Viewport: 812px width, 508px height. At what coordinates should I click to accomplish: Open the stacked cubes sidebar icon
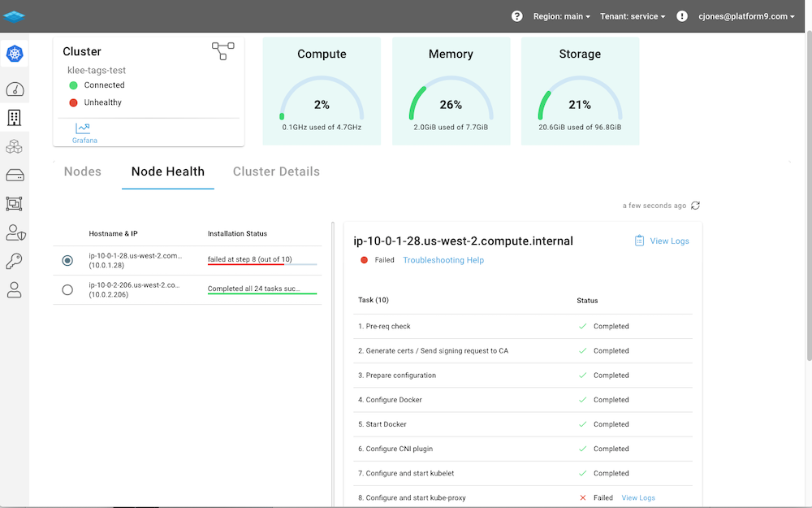click(14, 146)
